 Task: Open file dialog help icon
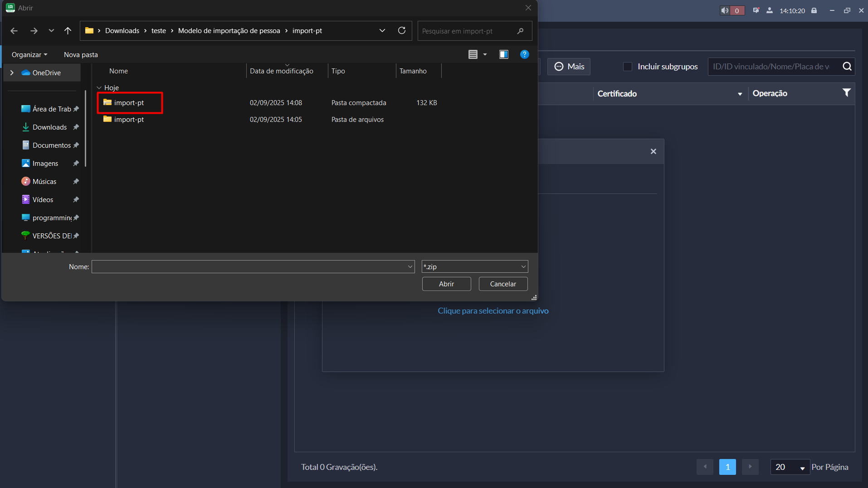pyautogui.click(x=524, y=55)
